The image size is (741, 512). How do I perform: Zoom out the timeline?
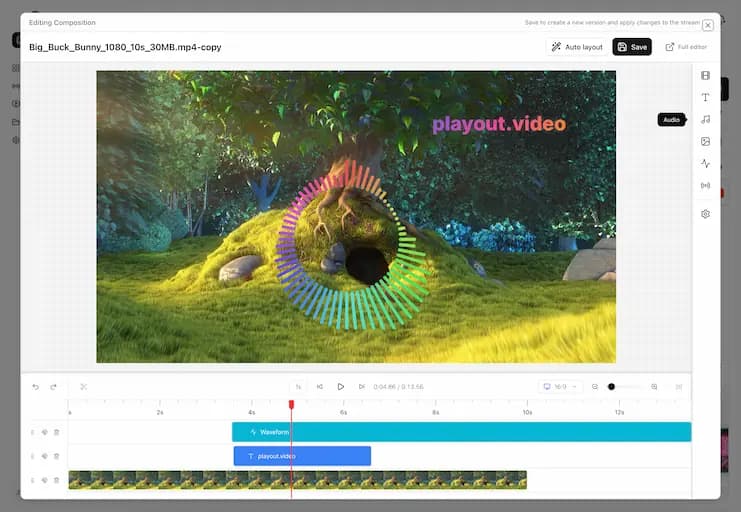pos(595,387)
